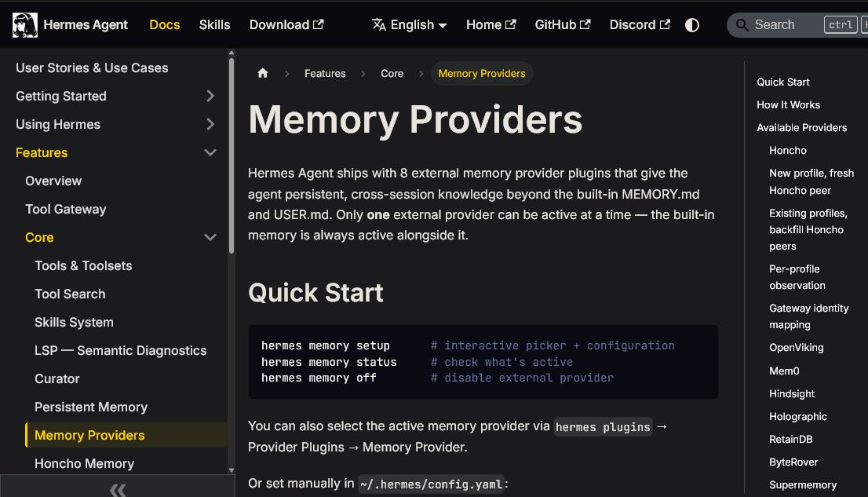Open LSP — Semantic Diagnostics page
The image size is (868, 497).
pos(120,350)
